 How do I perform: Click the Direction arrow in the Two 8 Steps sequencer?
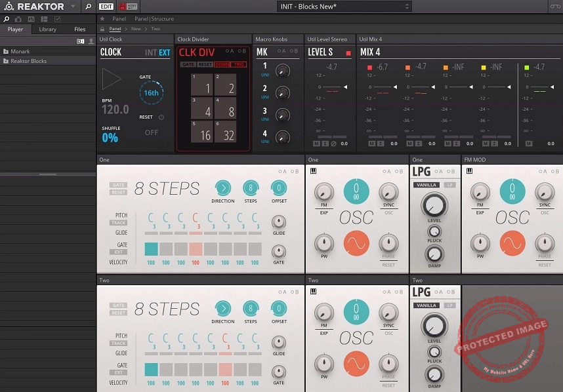tap(223, 308)
